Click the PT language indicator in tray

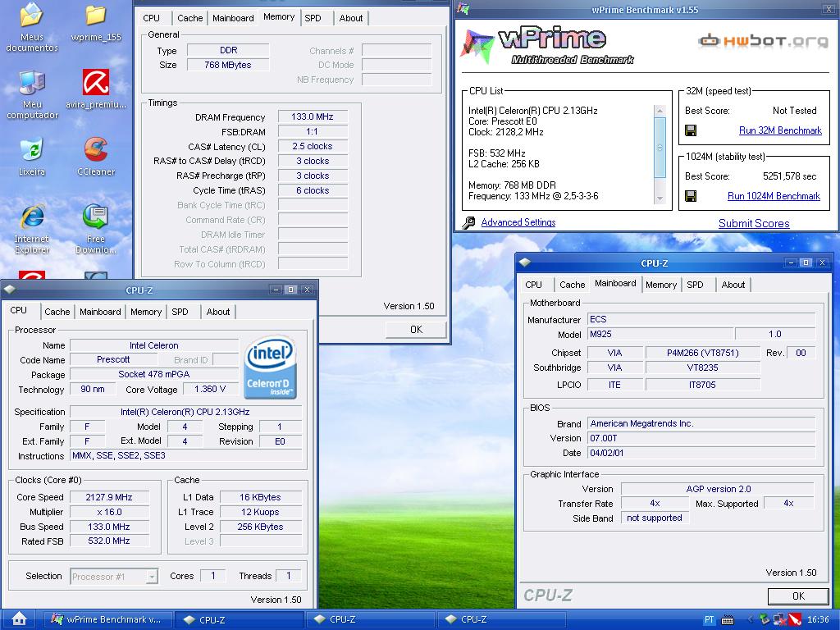709,620
